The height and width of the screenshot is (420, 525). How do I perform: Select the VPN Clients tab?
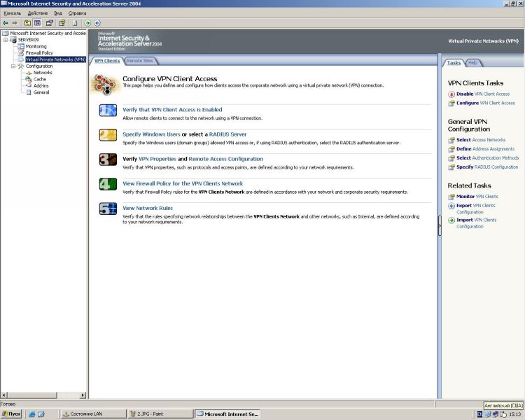[x=107, y=61]
